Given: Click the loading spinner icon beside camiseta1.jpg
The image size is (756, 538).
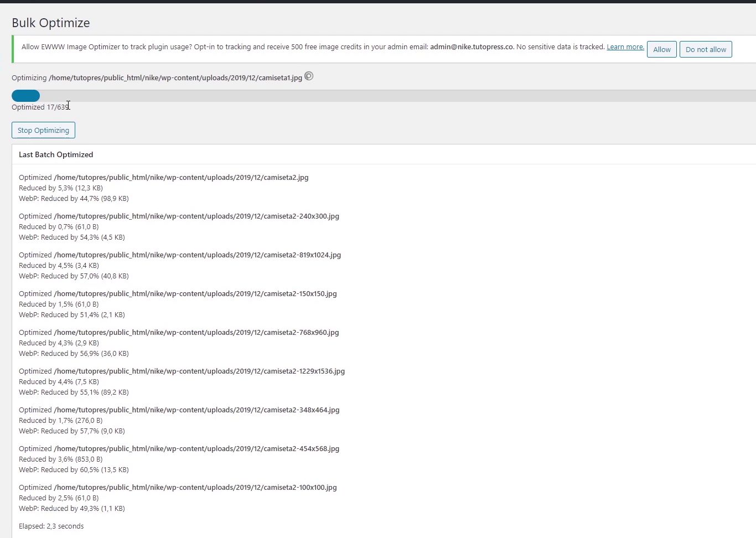Looking at the screenshot, I should tap(309, 76).
